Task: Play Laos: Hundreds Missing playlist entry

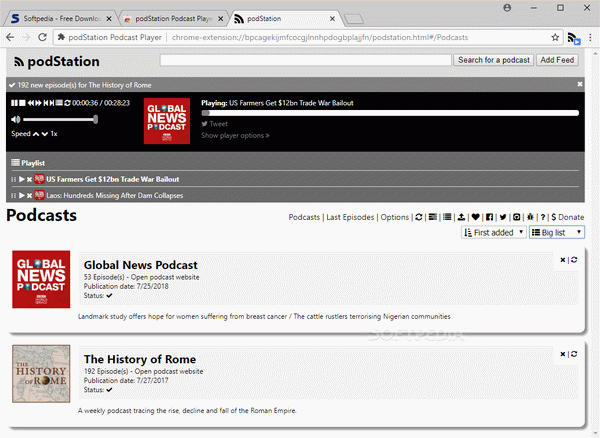Action: tap(22, 195)
